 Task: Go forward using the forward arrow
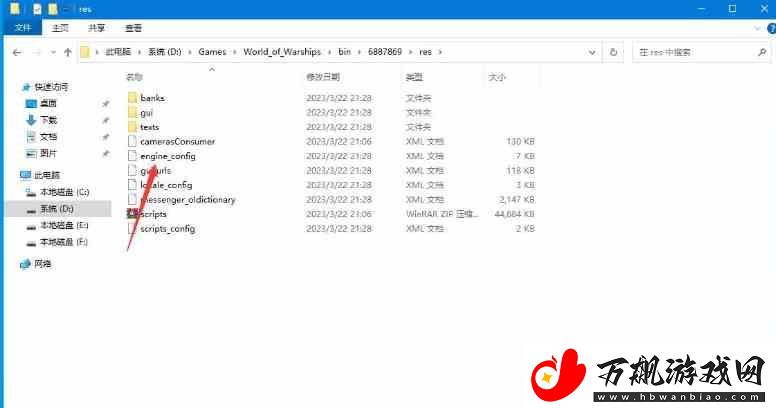click(37, 52)
